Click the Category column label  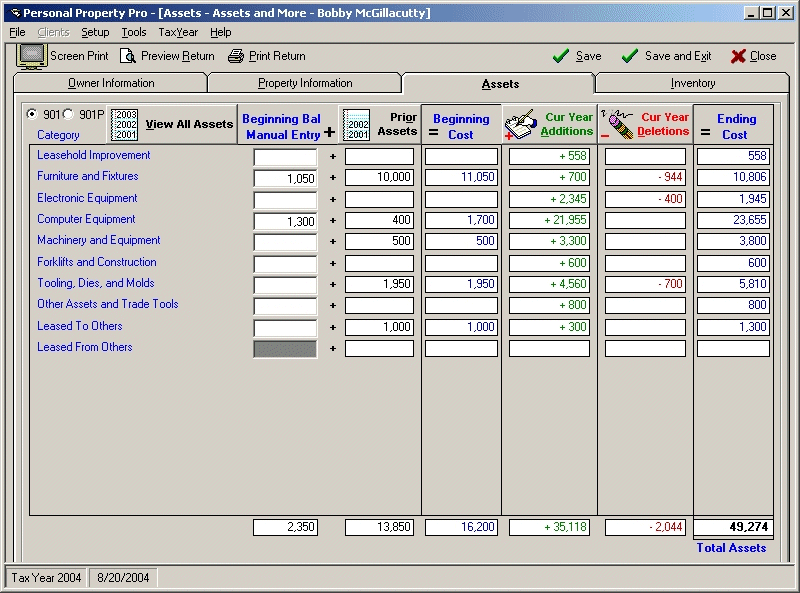(x=58, y=135)
